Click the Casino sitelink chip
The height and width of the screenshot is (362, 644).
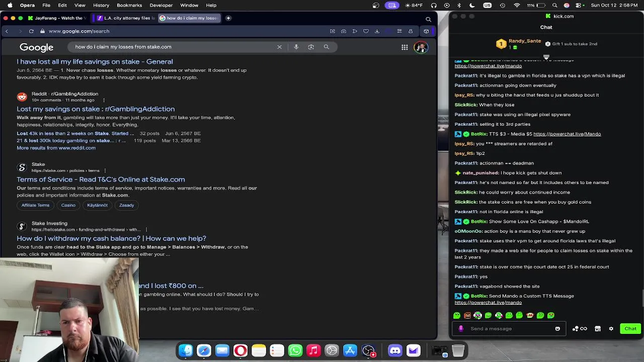pos(68,205)
